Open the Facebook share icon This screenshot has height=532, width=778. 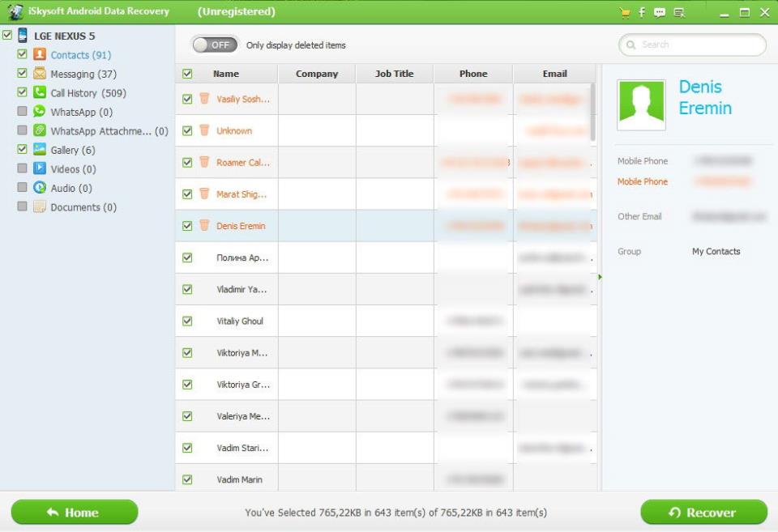642,12
